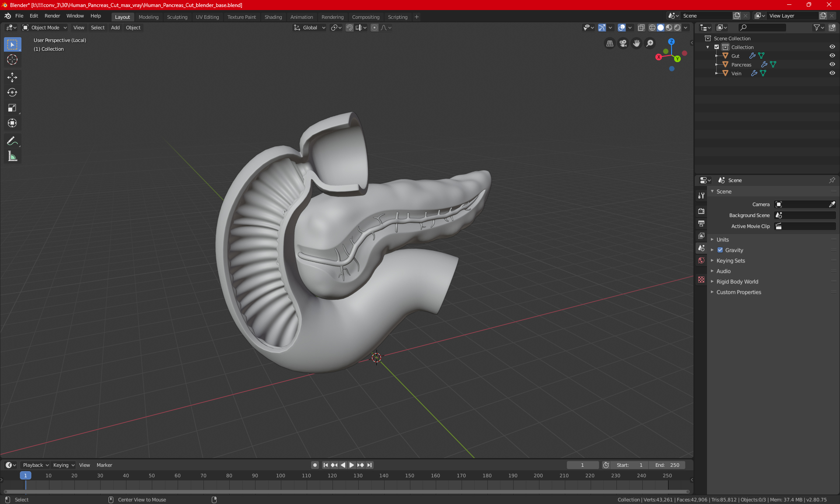
Task: Click frame 100 on the timeline
Action: [280, 476]
